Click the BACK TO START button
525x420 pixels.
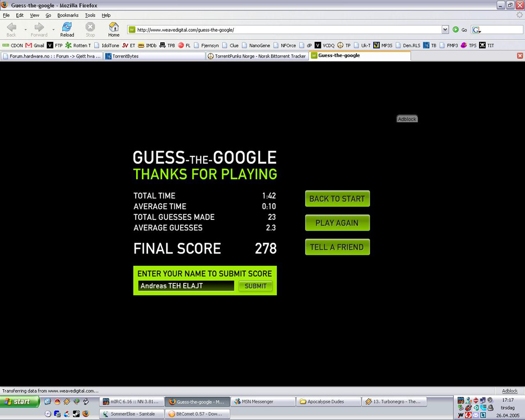pos(338,198)
